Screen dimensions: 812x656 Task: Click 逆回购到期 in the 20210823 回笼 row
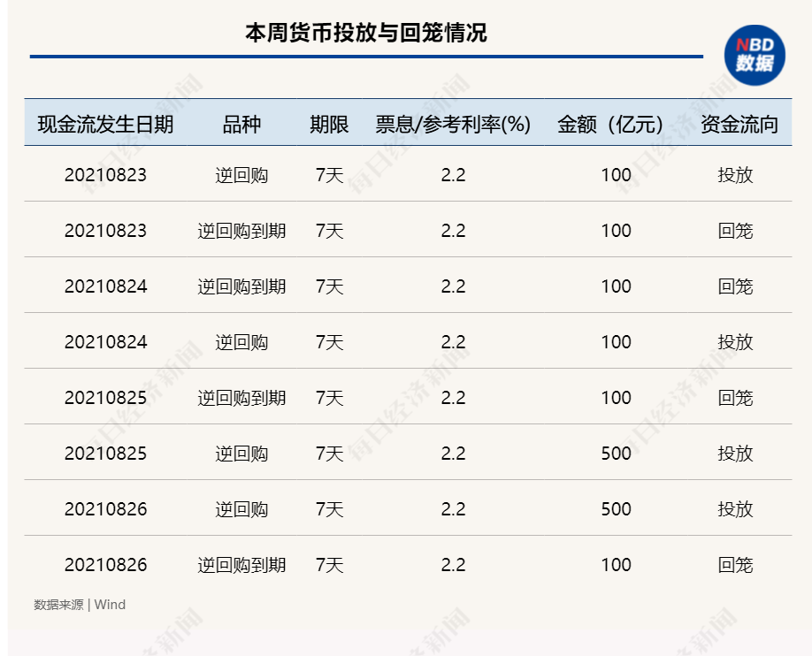pyautogui.click(x=241, y=231)
